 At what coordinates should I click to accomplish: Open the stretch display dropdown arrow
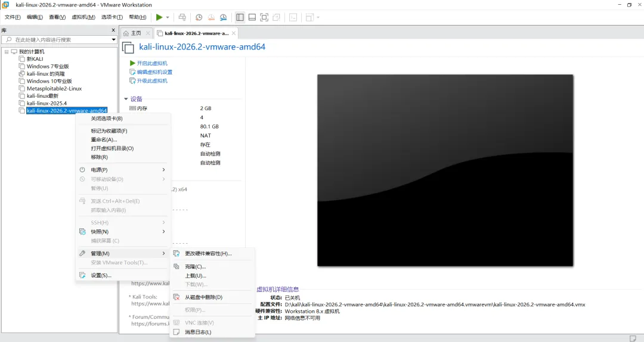coord(318,17)
